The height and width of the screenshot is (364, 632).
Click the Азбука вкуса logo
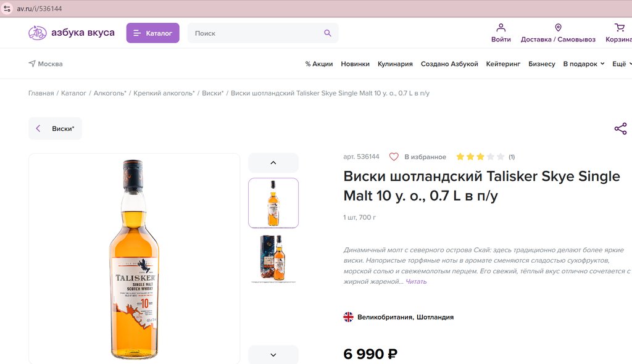[x=72, y=33]
